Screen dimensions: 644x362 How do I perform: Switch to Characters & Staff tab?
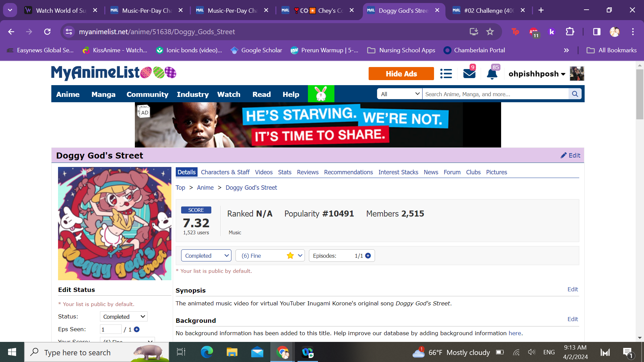[225, 172]
